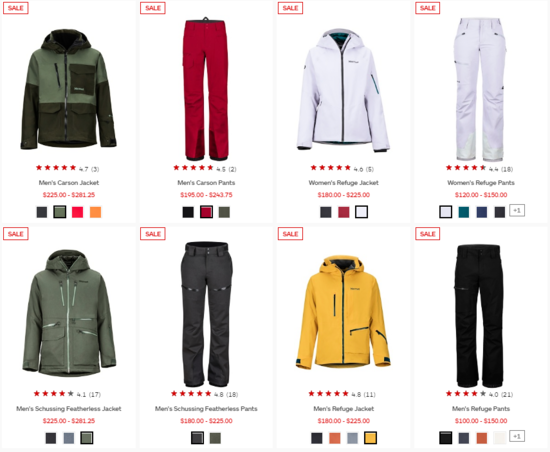Click SALE badge on Men's Carson Jacket
Image resolution: width=550 pixels, height=452 pixels.
point(16,8)
